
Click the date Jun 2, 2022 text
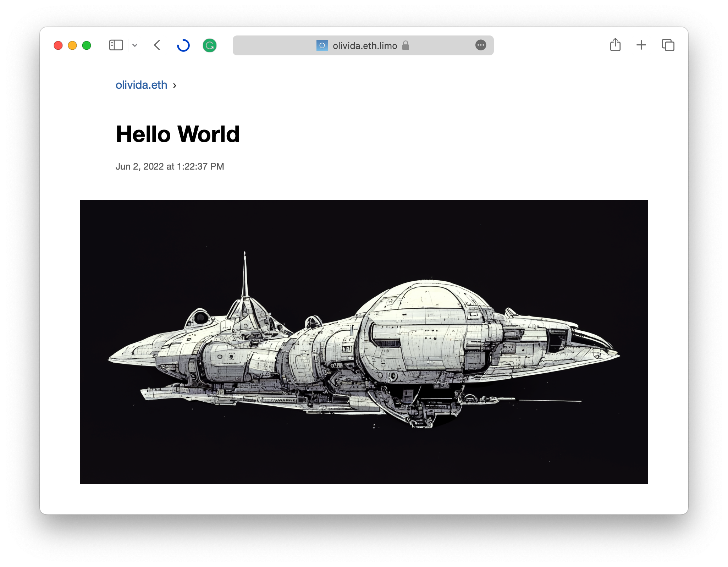[170, 166]
